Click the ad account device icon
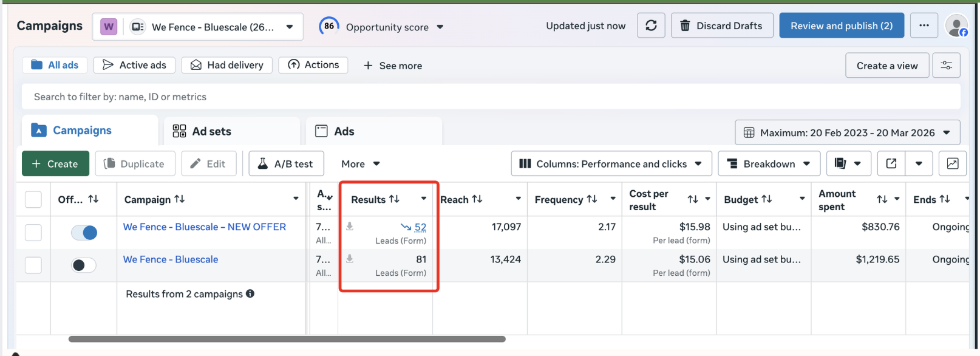 (138, 27)
